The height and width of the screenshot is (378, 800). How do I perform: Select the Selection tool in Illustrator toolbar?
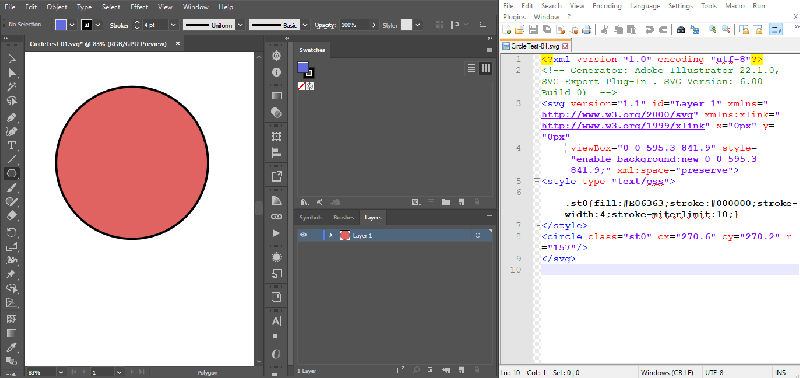[x=11, y=59]
